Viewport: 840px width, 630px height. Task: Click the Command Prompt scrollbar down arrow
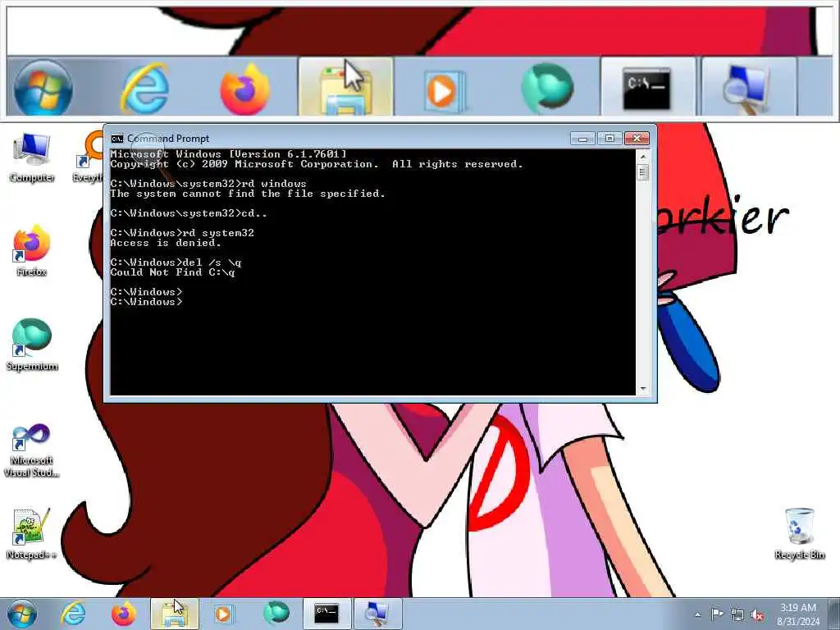click(x=643, y=388)
